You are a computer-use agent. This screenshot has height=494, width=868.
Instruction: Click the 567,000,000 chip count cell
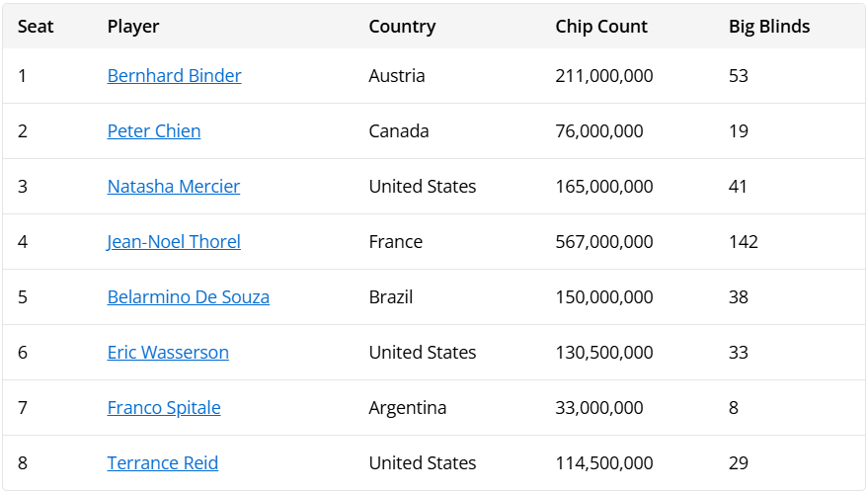(x=604, y=242)
